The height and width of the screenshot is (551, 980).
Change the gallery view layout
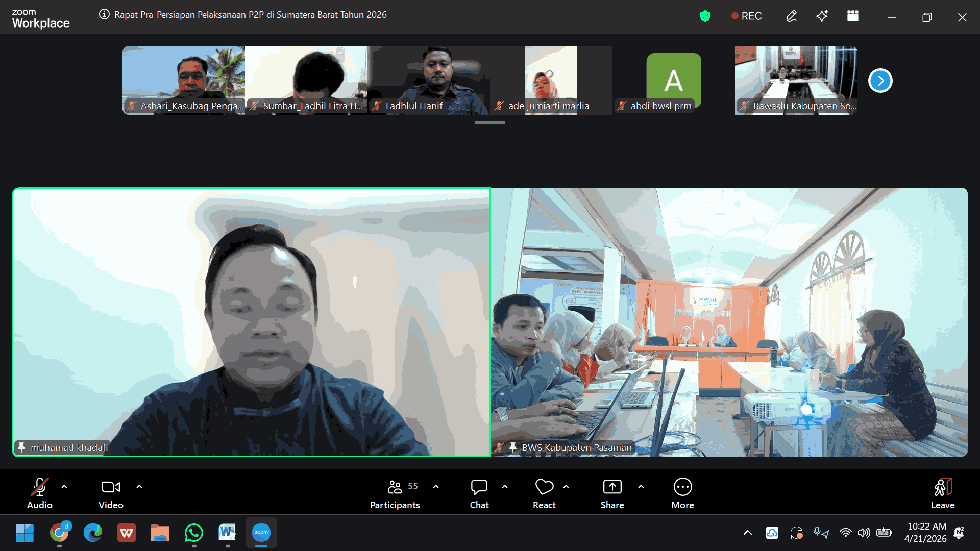coord(852,16)
